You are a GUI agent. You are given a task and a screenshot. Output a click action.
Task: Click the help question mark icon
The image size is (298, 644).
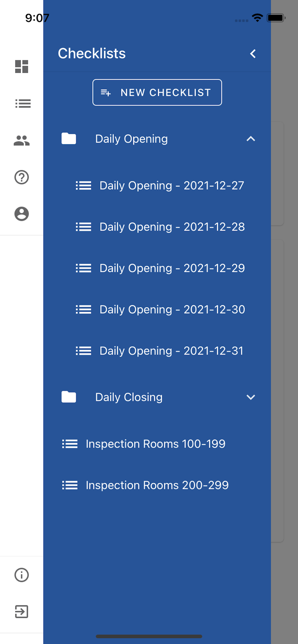pos(22,177)
